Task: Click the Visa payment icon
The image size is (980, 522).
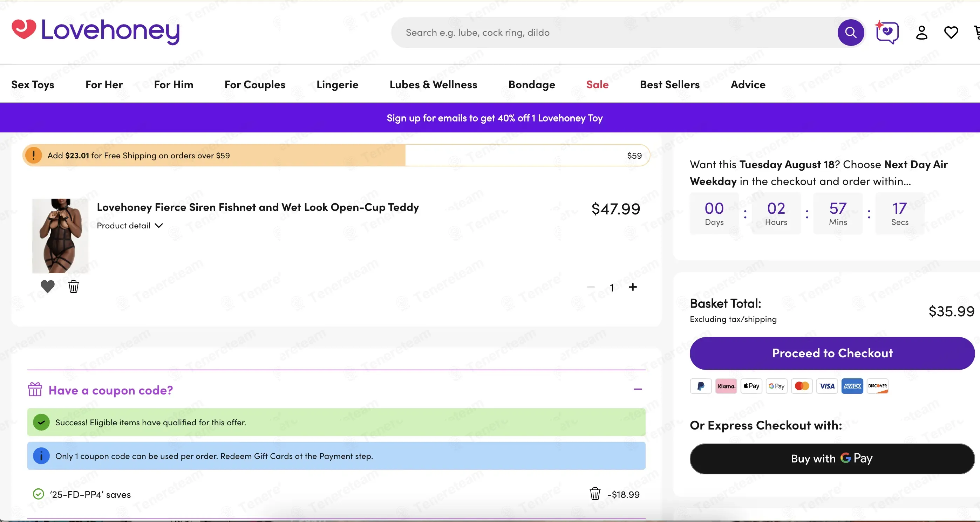Action: pos(827,386)
